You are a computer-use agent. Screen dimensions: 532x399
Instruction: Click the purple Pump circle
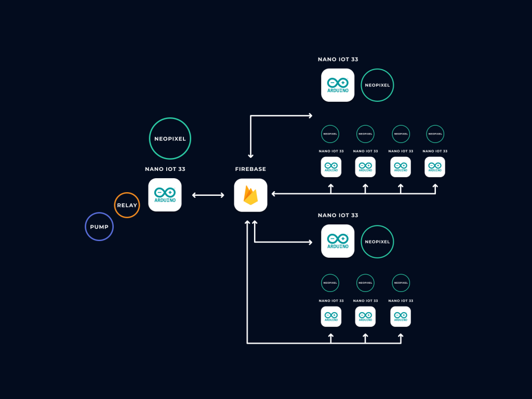[99, 227]
